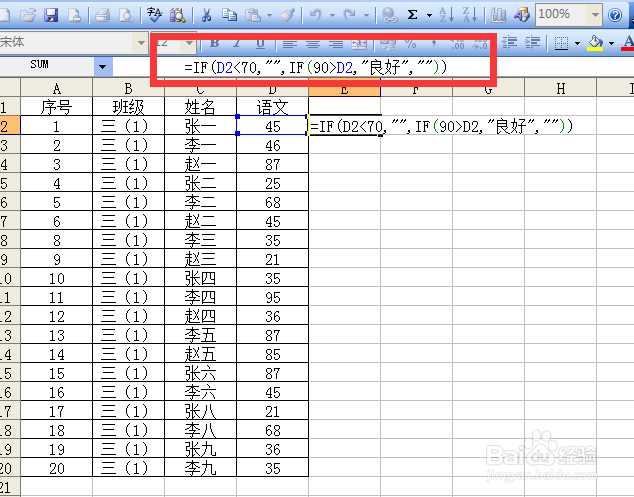Sort descending Z to A

(x=470, y=15)
